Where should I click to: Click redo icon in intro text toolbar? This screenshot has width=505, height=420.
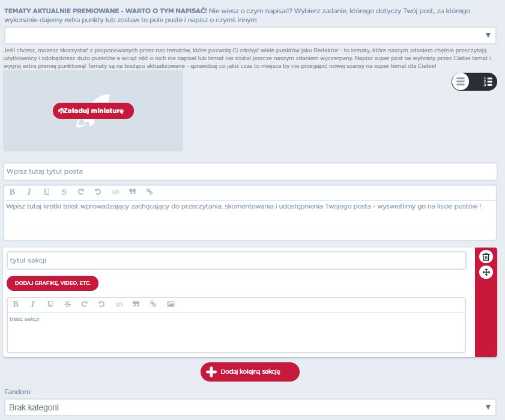click(x=81, y=192)
